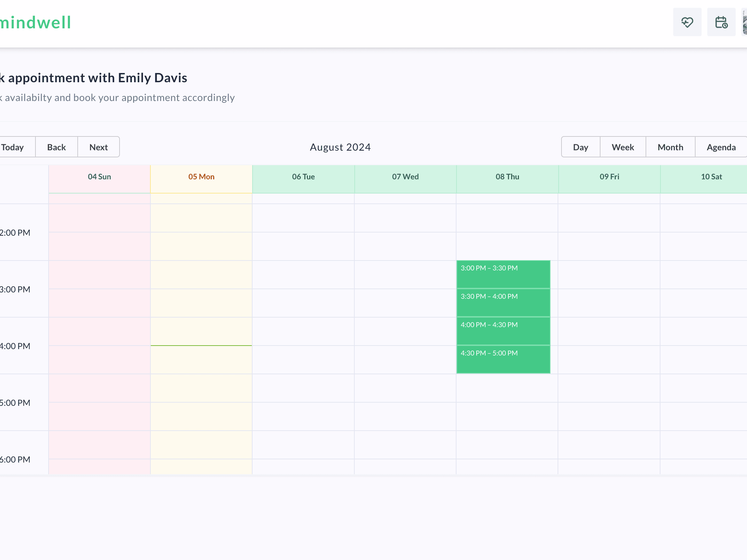Image resolution: width=747 pixels, height=560 pixels.
Task: Click the 08 Thu day header
Action: click(x=507, y=177)
